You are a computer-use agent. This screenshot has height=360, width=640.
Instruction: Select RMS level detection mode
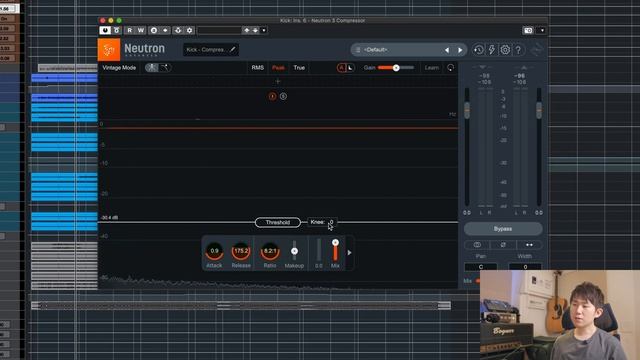tap(258, 68)
